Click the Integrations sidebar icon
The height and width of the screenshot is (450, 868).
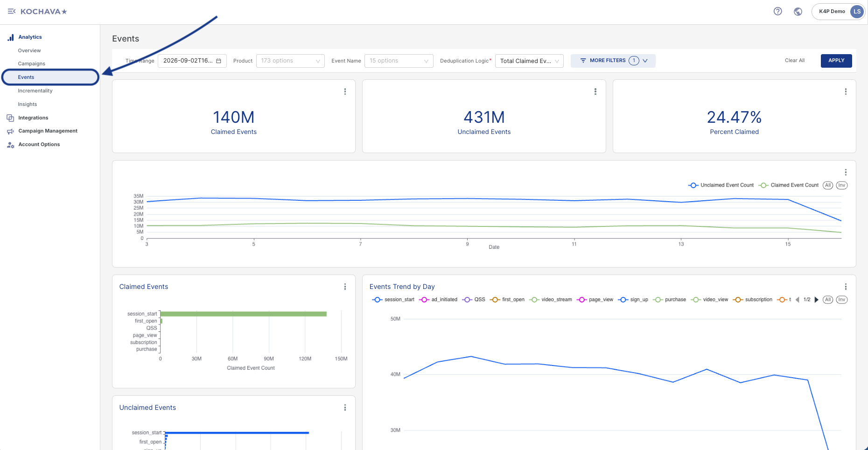point(10,118)
